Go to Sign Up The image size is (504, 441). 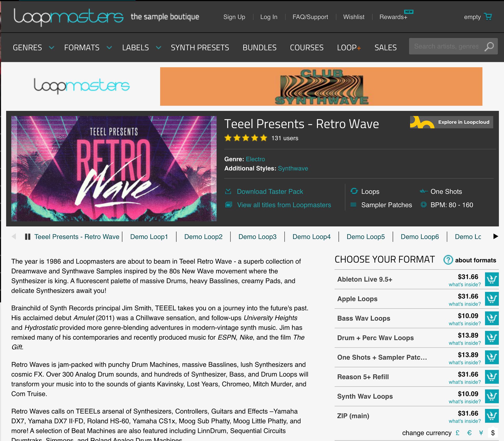point(234,17)
